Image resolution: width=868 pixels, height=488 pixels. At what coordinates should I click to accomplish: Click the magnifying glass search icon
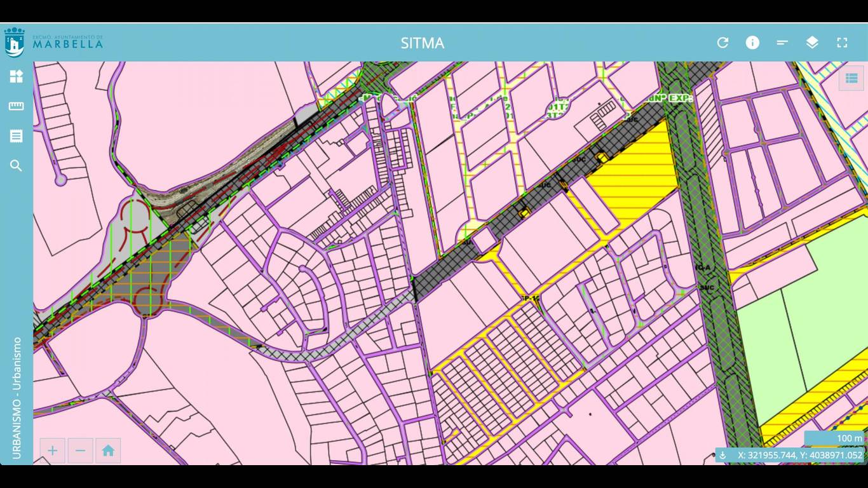point(16,166)
